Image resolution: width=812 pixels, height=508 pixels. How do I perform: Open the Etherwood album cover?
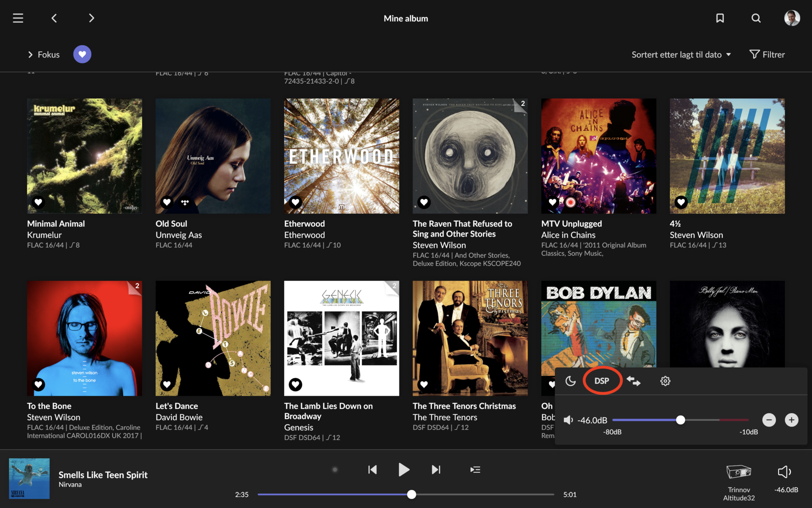[342, 156]
